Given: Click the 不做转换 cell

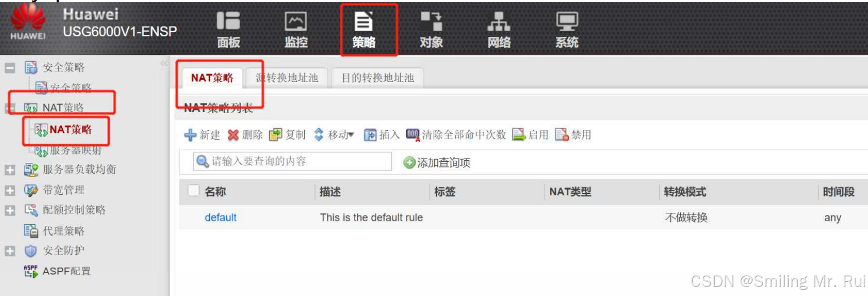Looking at the screenshot, I should coord(686,218).
